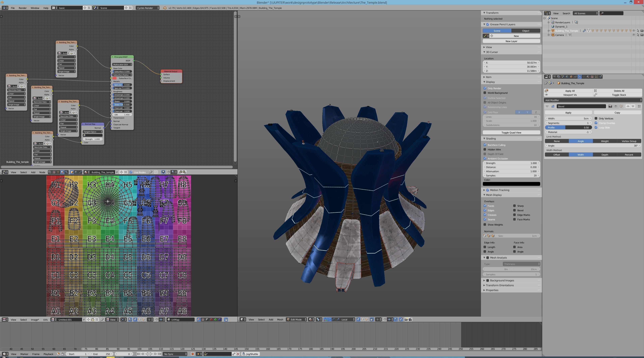The image size is (644, 358).
Task: Hide Building_The_Temple via eye icon in outliner
Action: click(x=633, y=31)
